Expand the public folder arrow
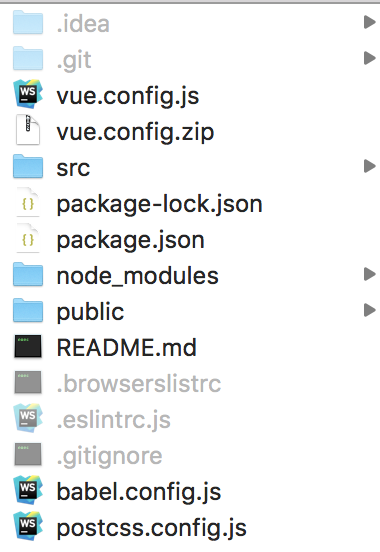This screenshot has height=552, width=380. point(369,310)
